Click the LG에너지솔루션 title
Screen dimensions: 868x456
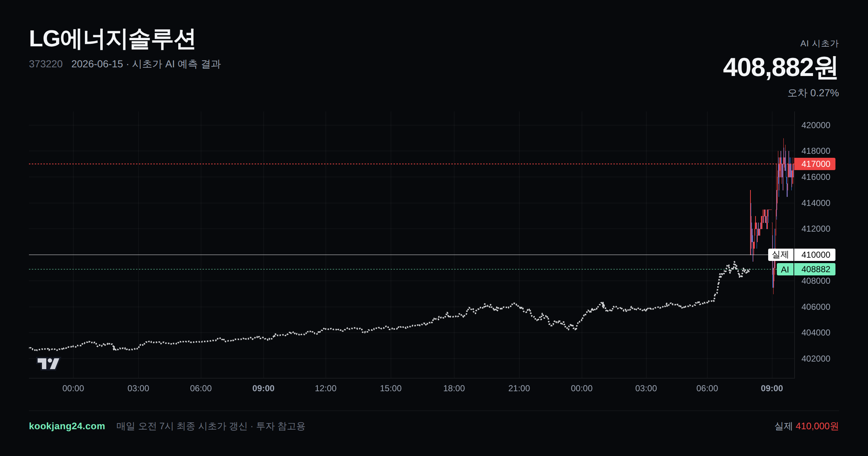coord(112,39)
